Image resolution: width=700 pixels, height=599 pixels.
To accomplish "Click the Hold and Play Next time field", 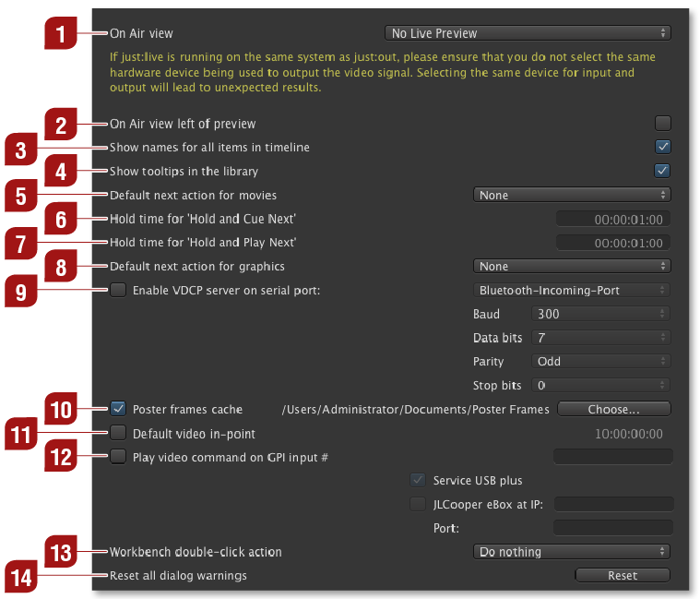I will pos(613,243).
